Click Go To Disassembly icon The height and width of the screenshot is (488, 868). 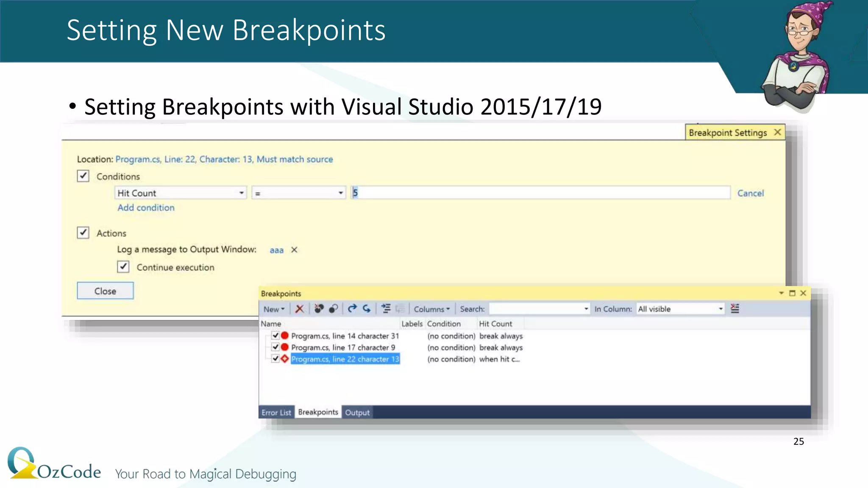[x=400, y=309]
